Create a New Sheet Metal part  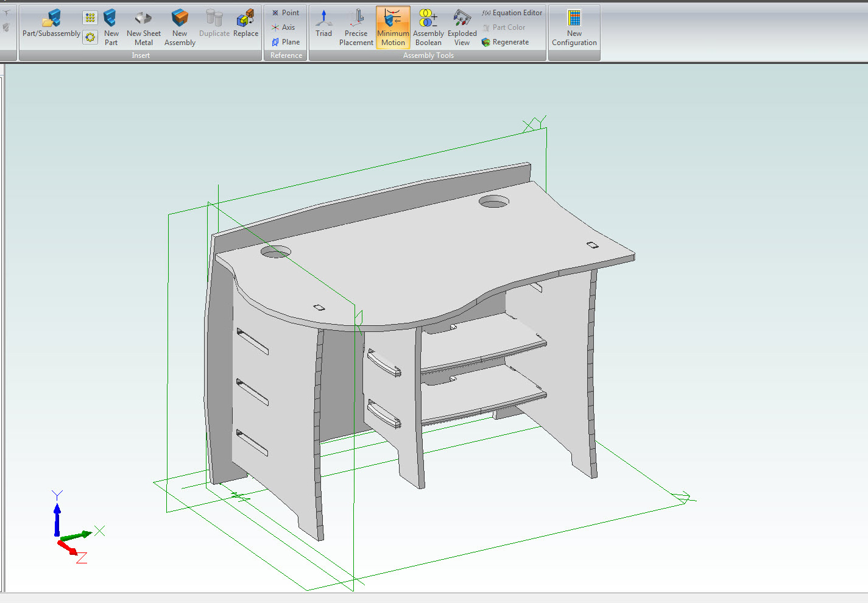coord(144,27)
